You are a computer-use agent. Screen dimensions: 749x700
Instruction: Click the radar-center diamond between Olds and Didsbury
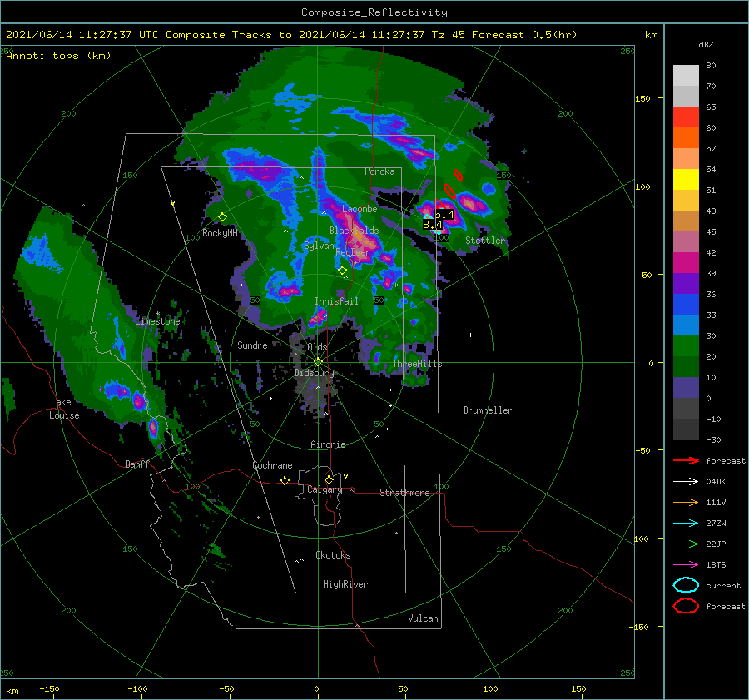(318, 362)
